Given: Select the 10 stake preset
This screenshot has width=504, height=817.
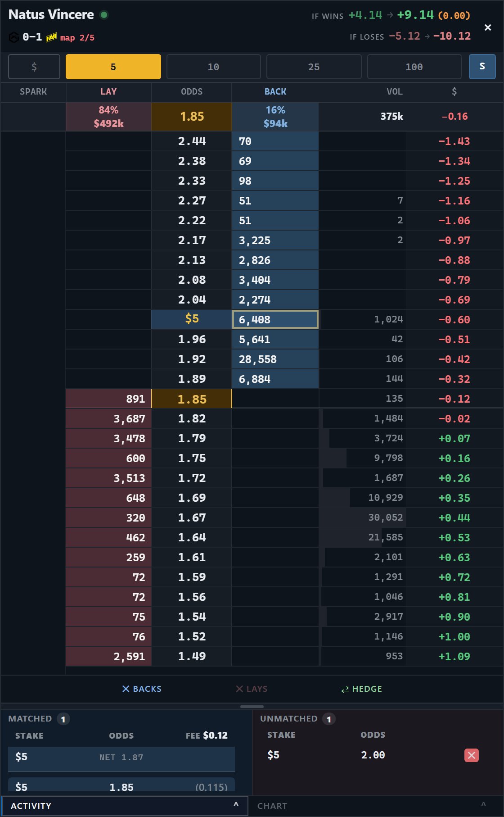Looking at the screenshot, I should point(214,67).
